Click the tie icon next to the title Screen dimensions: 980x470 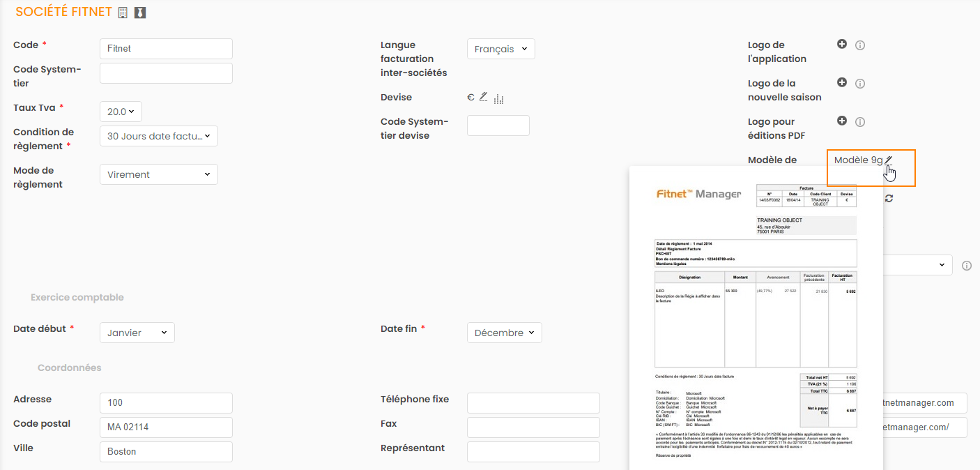[x=140, y=13]
